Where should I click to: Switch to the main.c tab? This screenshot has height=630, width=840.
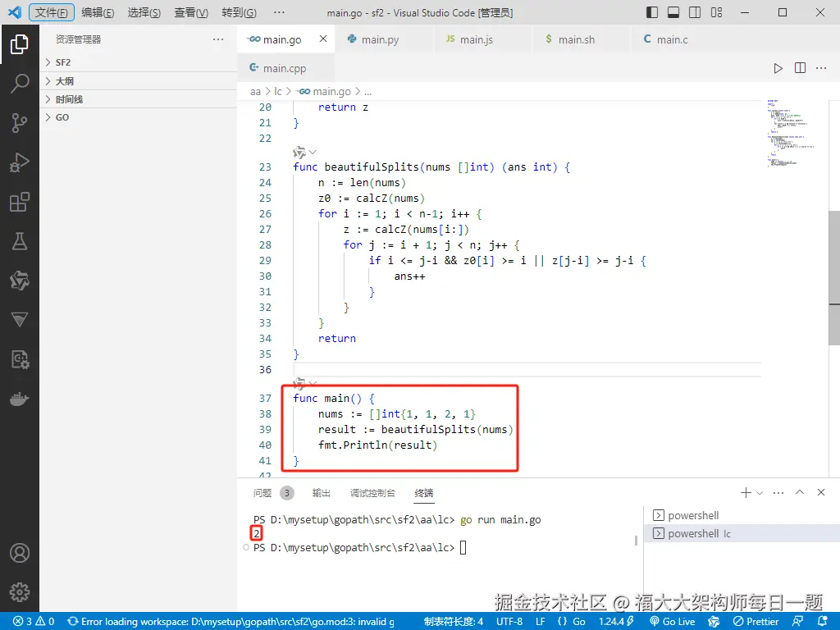pos(679,39)
